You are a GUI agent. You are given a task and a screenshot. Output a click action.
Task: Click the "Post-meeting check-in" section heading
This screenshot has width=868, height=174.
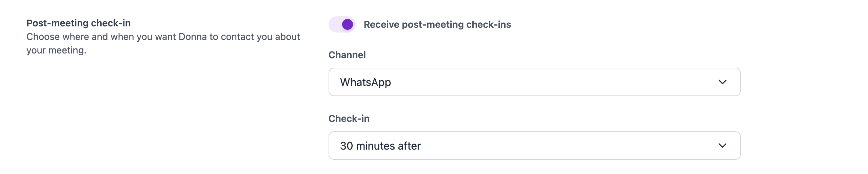click(x=78, y=23)
